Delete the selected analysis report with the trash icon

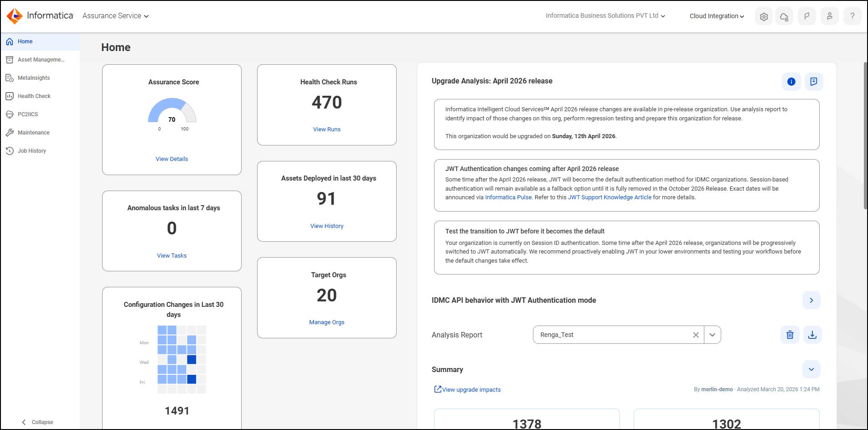(x=790, y=335)
